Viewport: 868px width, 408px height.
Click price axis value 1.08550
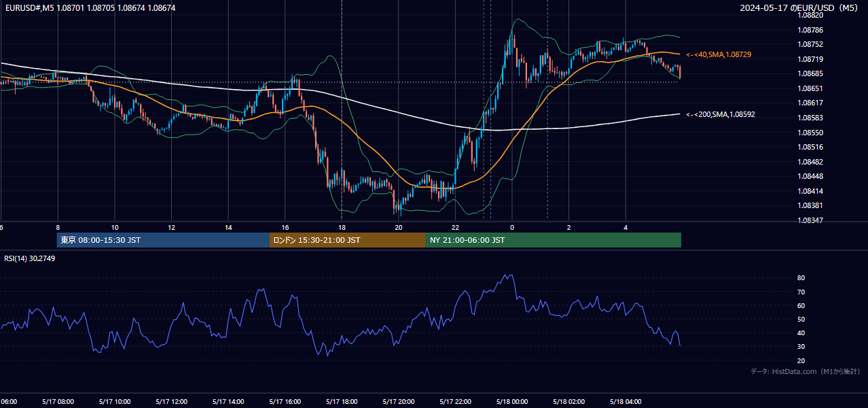point(810,133)
